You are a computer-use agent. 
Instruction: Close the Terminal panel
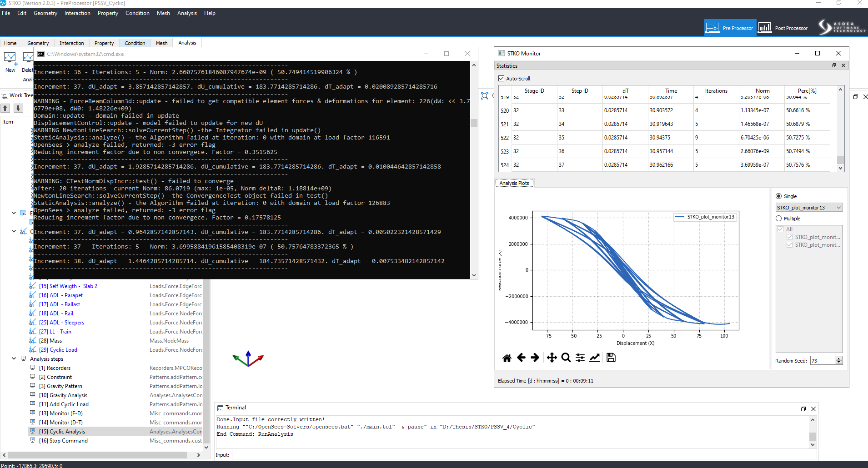coord(813,409)
